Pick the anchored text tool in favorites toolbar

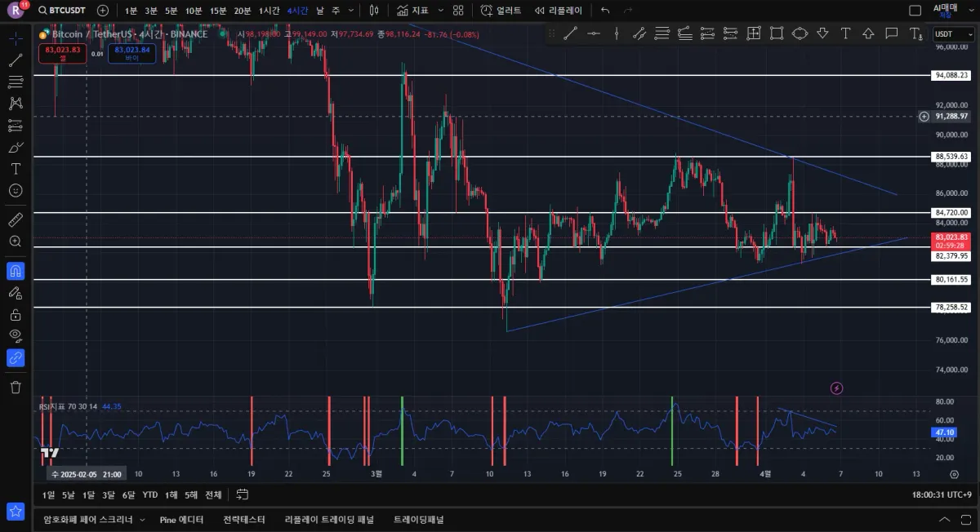(916, 33)
